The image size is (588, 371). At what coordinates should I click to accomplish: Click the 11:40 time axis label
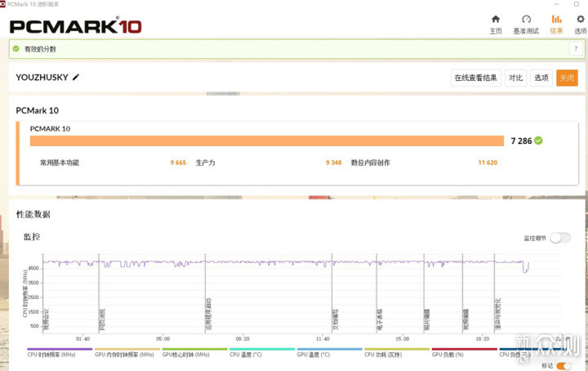[323, 339]
